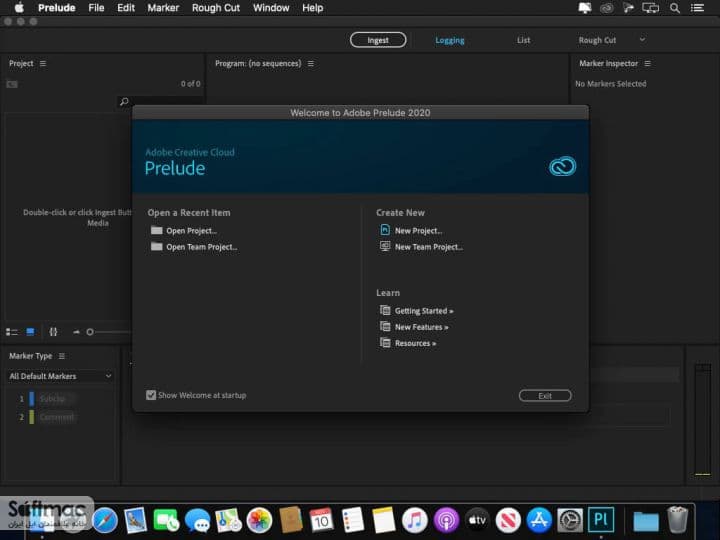Click the Project panel search magnifier
Image resolution: width=720 pixels, height=540 pixels.
[x=124, y=101]
